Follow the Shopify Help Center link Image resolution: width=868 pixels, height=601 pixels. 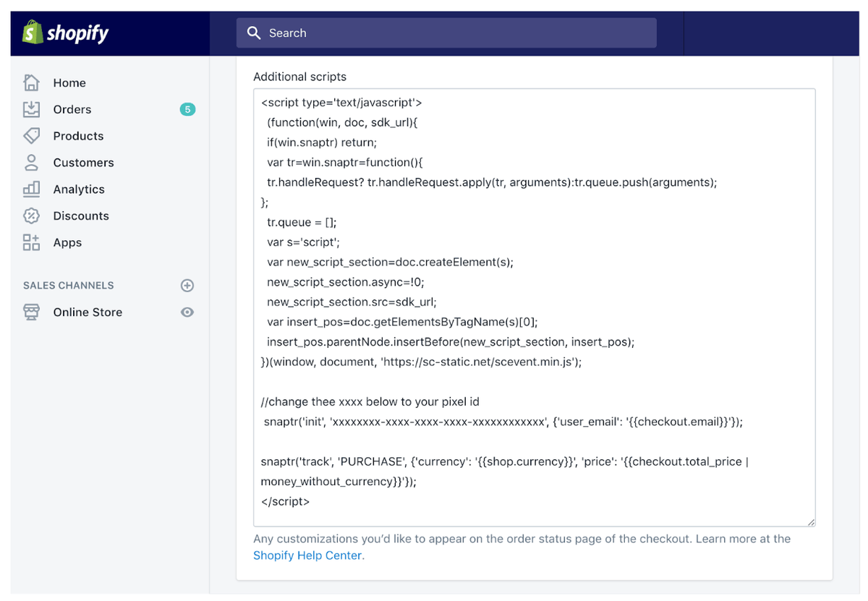click(309, 555)
